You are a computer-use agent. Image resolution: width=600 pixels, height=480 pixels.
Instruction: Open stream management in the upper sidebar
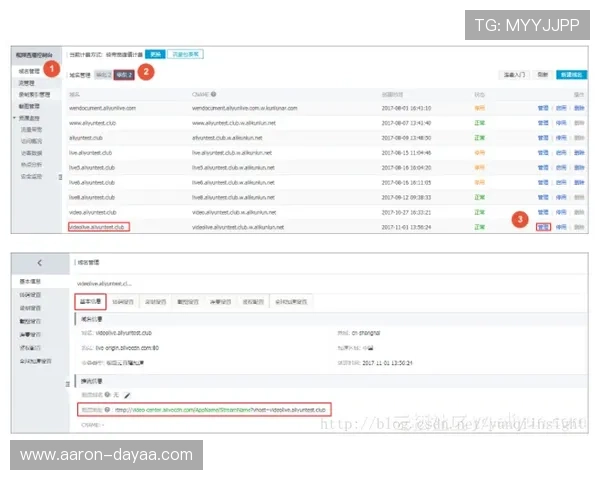point(27,83)
